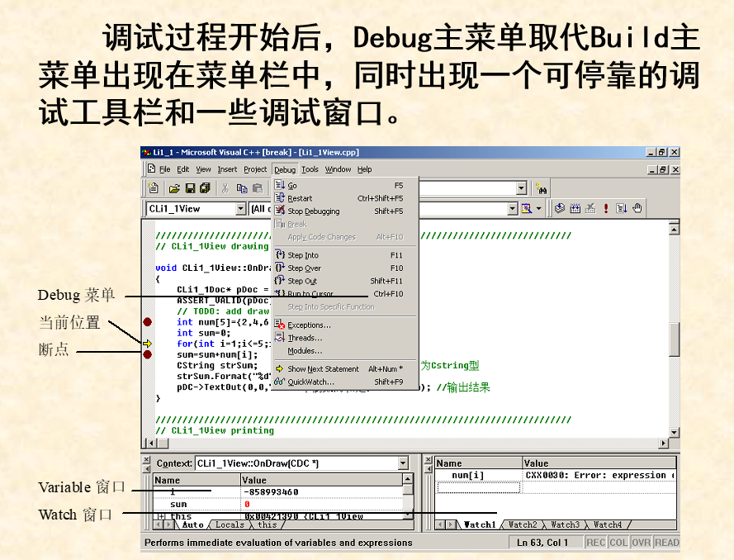This screenshot has height=560, width=734.
Task: Click the Build icon on Build MiniBar
Action: [575, 208]
